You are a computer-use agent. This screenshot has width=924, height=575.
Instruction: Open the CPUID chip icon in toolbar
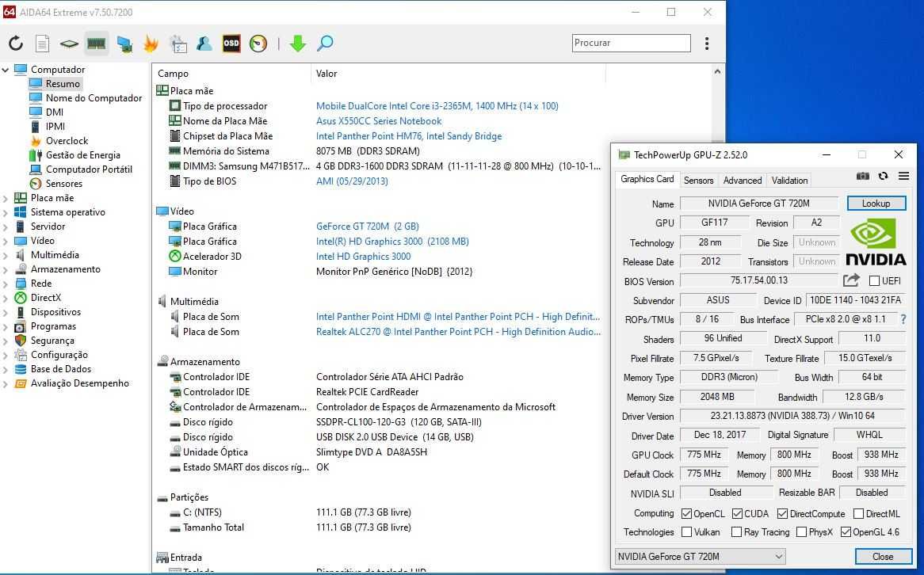point(69,44)
